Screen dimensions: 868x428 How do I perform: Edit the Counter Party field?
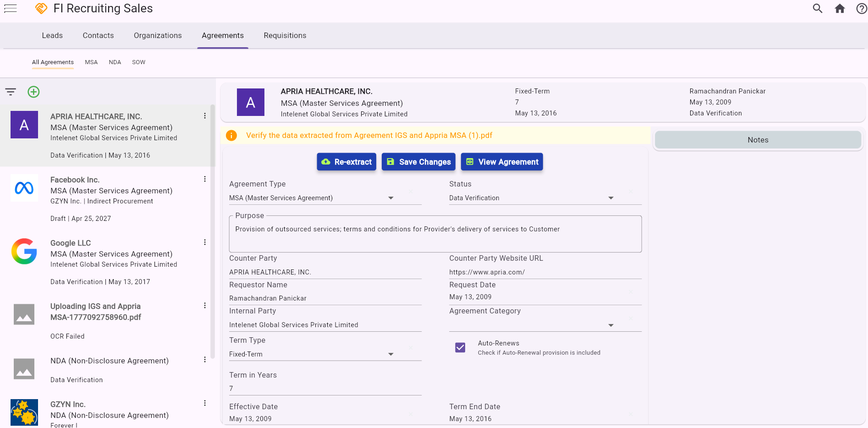click(x=325, y=272)
